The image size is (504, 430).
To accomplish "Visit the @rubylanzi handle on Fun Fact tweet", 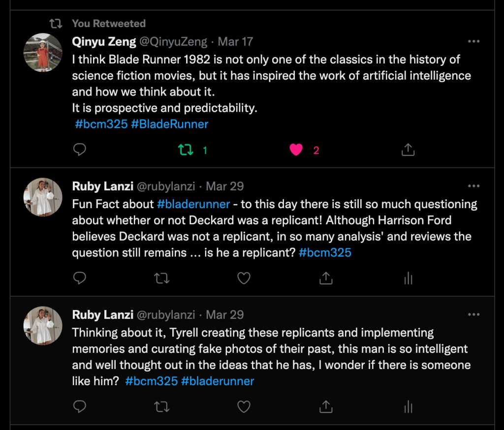I will pos(165,186).
